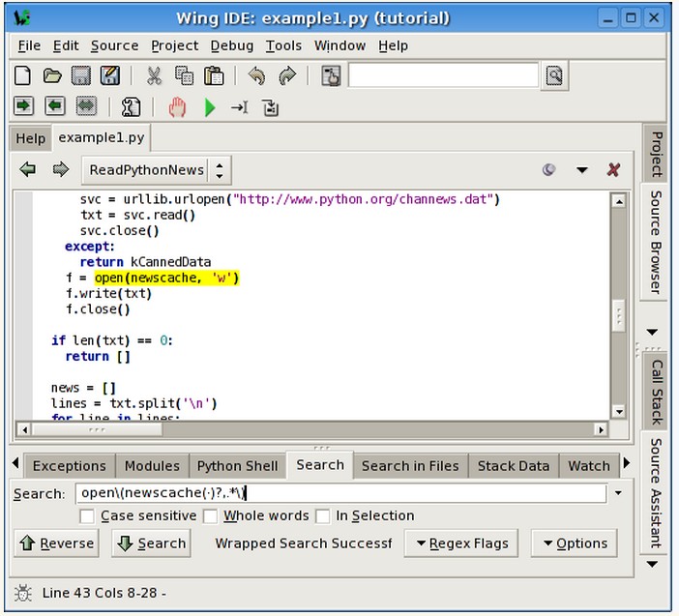The height and width of the screenshot is (616, 679).
Task: Open the Project menu
Action: pyautogui.click(x=174, y=45)
